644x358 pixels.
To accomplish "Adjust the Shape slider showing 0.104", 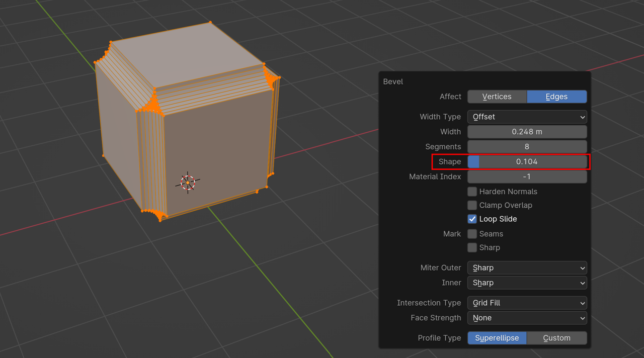I will click(x=527, y=162).
